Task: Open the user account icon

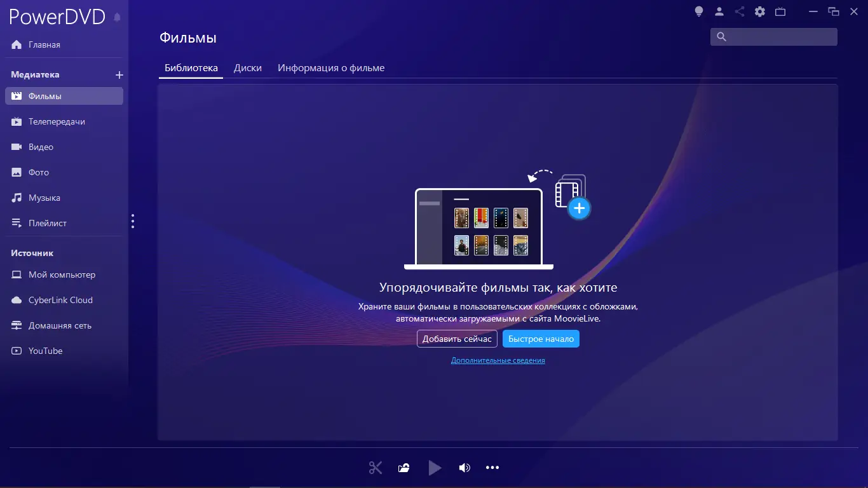Action: [719, 11]
